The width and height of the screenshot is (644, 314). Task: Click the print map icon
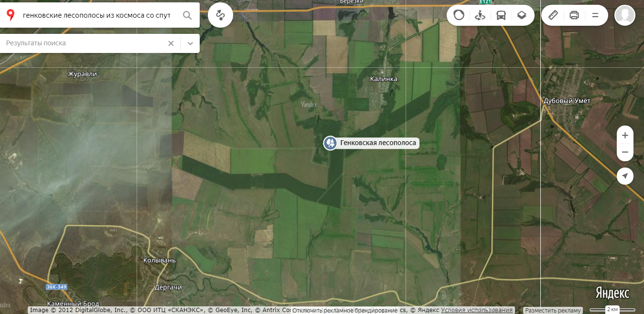(x=574, y=15)
